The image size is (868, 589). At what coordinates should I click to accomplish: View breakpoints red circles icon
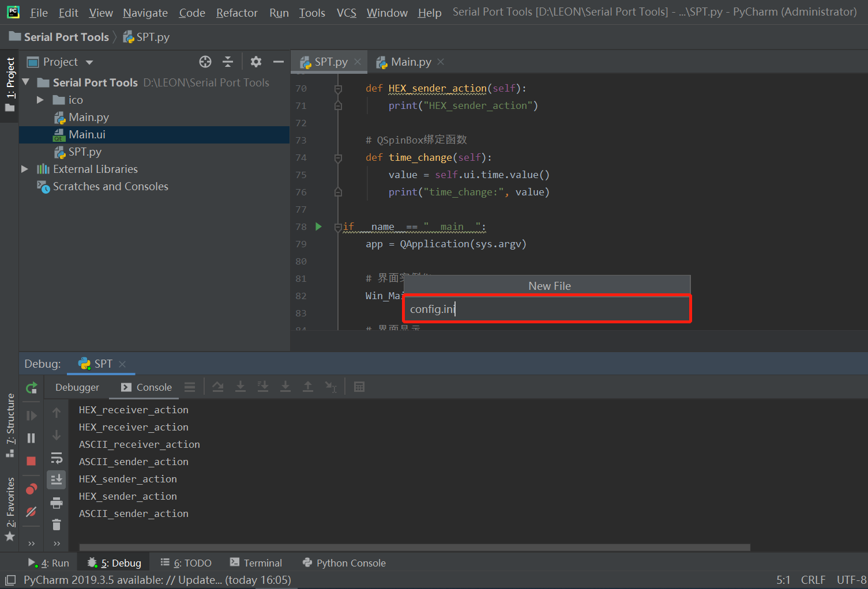(x=32, y=489)
